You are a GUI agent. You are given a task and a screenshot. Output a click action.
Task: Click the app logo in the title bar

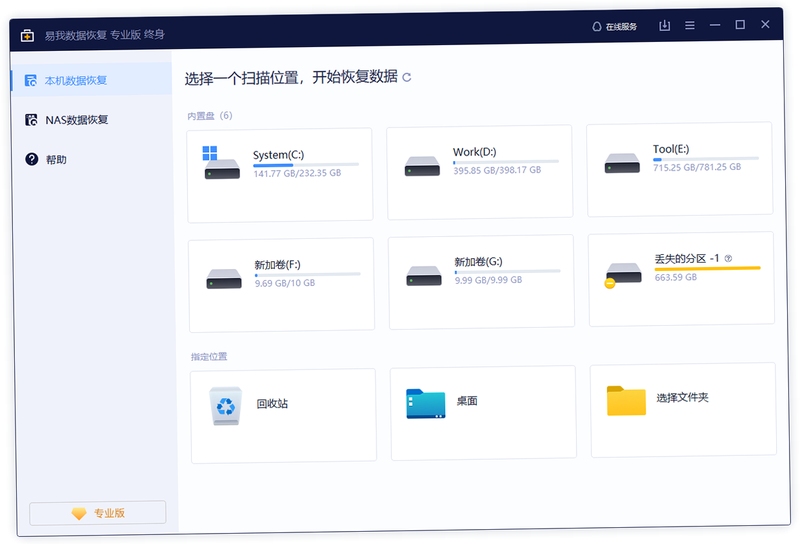28,36
